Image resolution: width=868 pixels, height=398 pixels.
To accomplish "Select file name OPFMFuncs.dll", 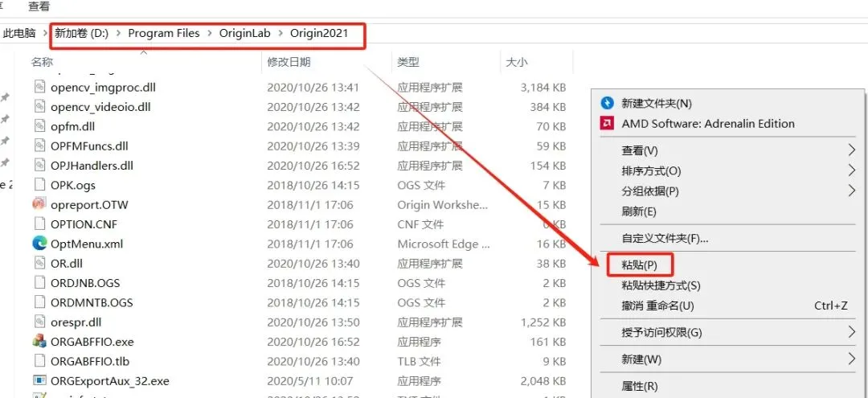I will [89, 146].
